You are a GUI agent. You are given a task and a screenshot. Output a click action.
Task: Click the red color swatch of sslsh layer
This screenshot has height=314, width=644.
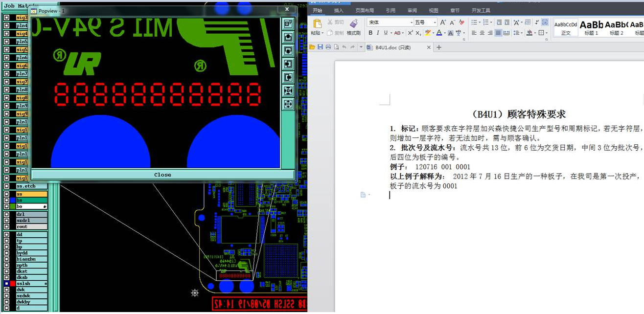coord(13,283)
